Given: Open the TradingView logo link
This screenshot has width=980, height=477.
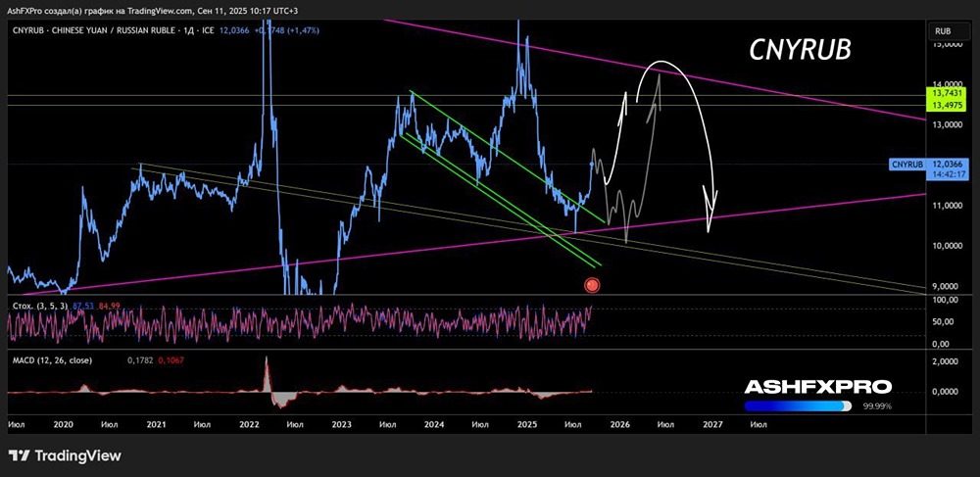Looking at the screenshot, I should click(x=65, y=455).
